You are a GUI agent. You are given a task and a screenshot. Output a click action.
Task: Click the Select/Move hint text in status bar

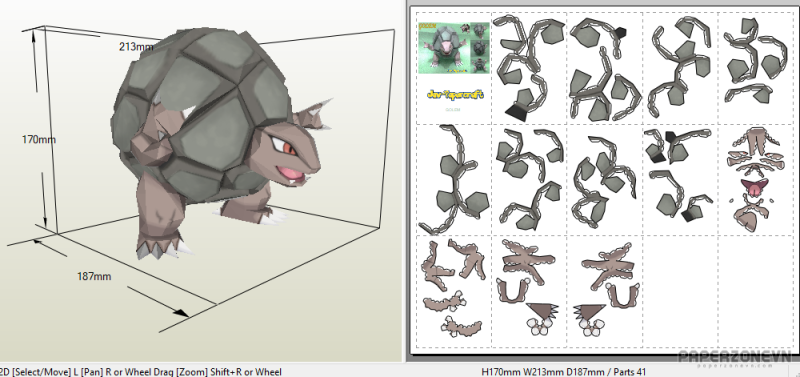(x=40, y=372)
